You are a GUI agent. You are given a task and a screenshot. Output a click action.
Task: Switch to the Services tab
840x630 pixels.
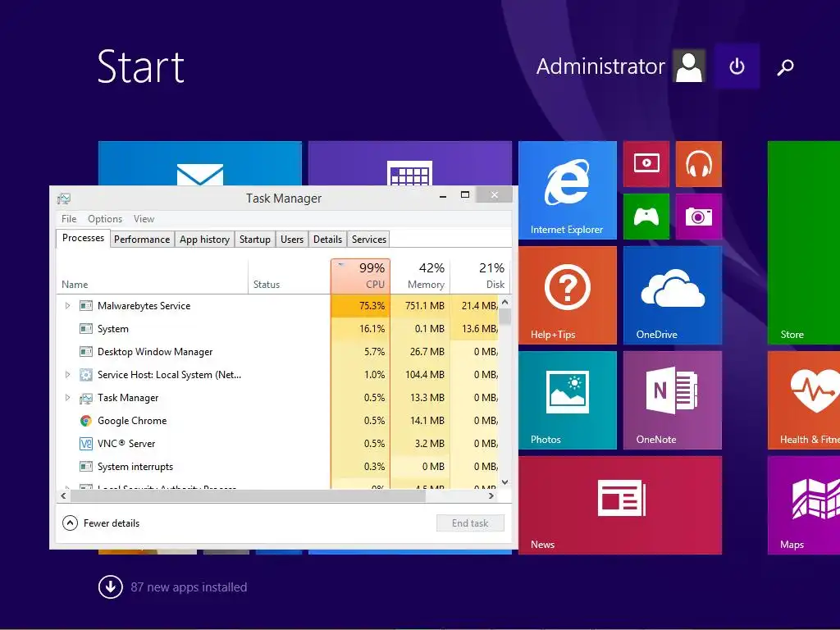click(368, 239)
